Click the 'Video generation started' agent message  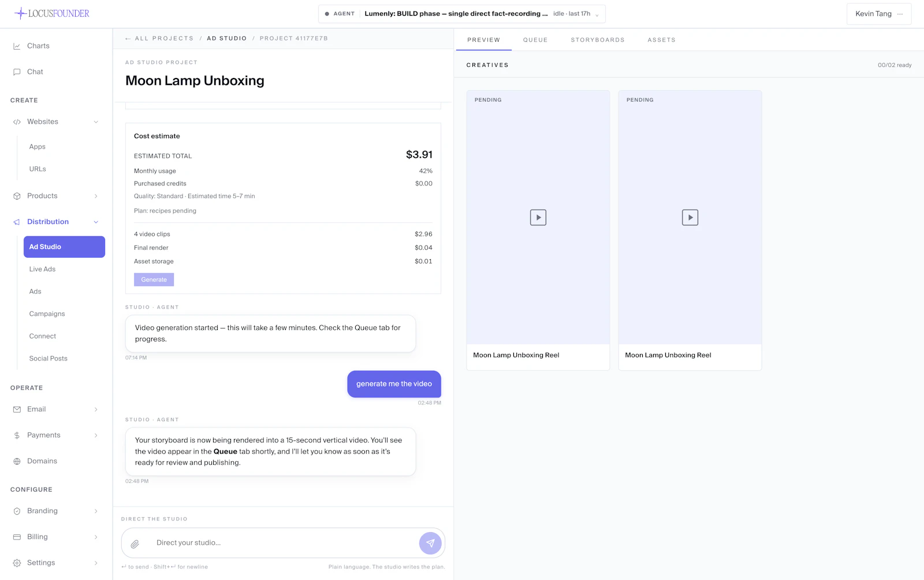pos(270,333)
